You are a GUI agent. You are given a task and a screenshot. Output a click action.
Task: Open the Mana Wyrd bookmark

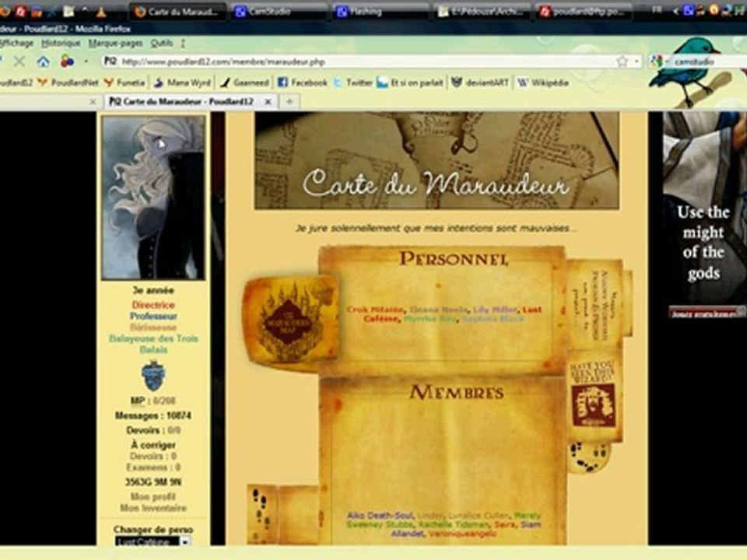(x=182, y=82)
